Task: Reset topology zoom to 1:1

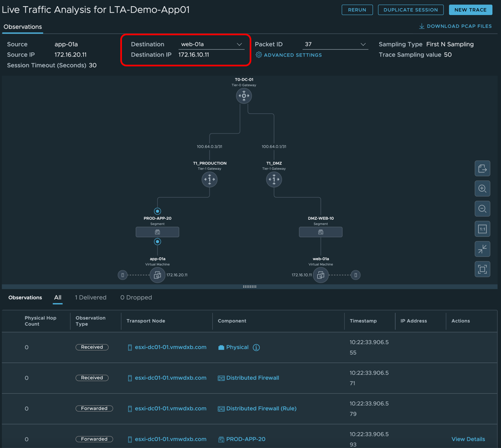Action: (x=482, y=229)
